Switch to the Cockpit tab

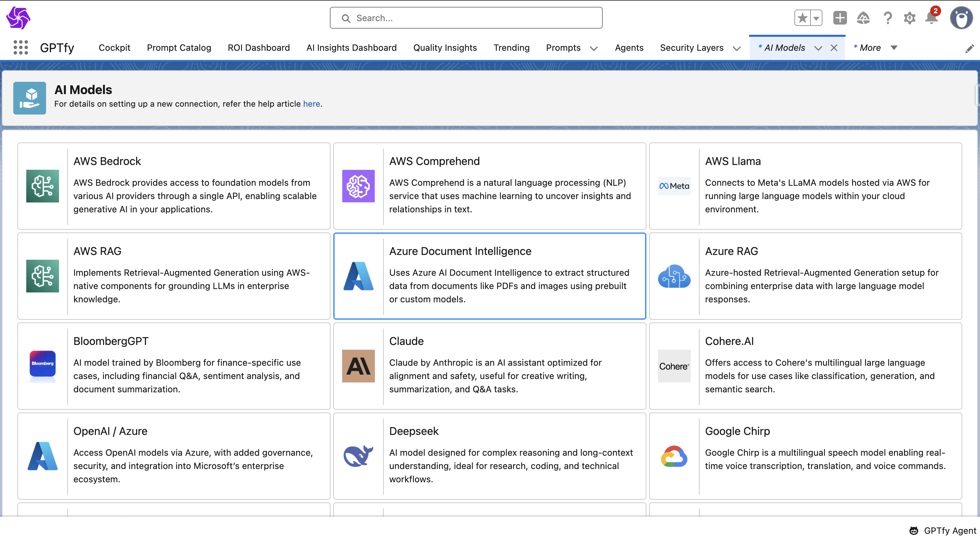click(x=114, y=47)
